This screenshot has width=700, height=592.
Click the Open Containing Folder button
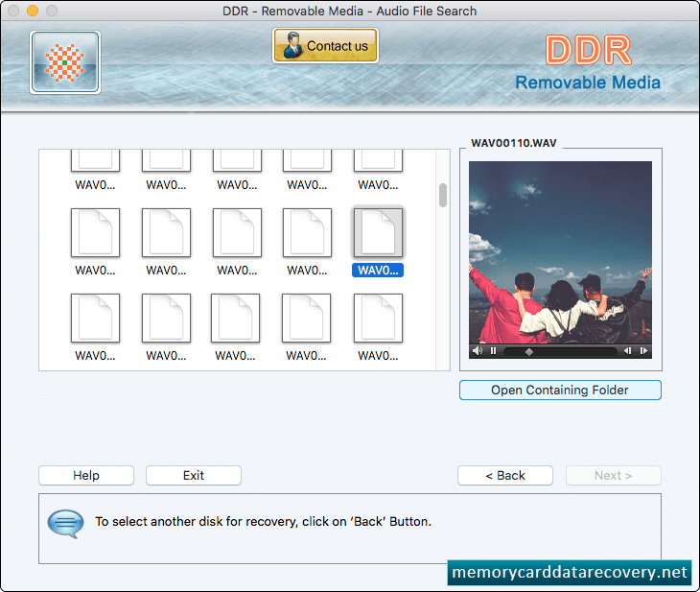point(560,391)
